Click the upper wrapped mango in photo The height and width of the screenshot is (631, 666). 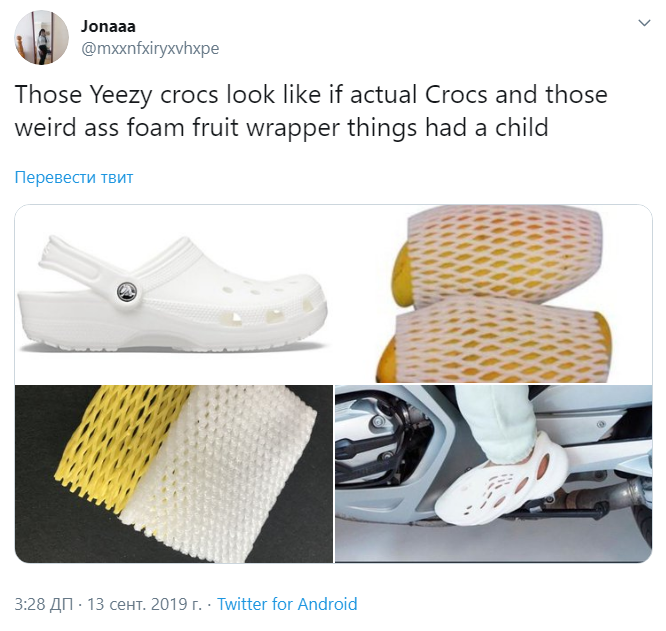tap(497, 255)
